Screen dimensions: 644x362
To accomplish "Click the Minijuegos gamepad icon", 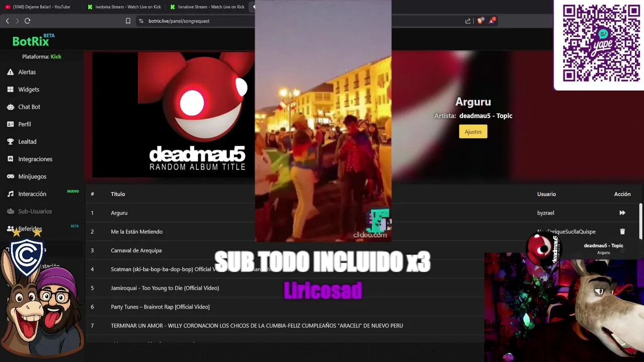I will coord(10,176).
